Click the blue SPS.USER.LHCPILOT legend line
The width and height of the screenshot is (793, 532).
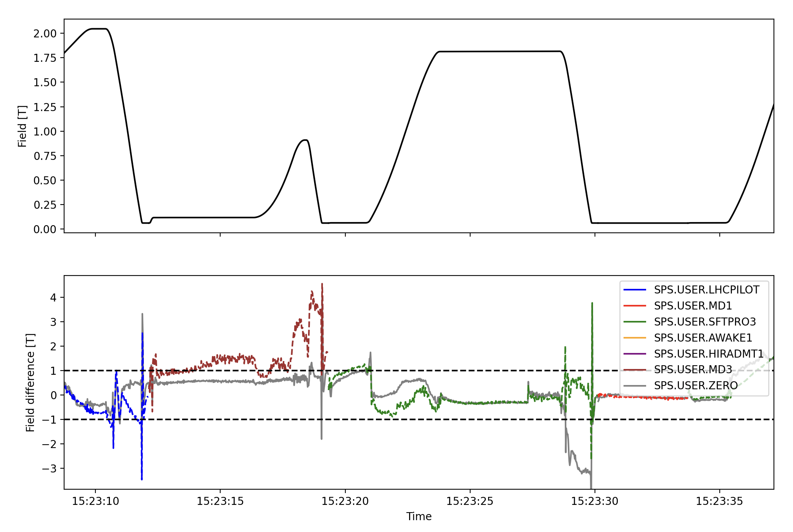coord(635,290)
